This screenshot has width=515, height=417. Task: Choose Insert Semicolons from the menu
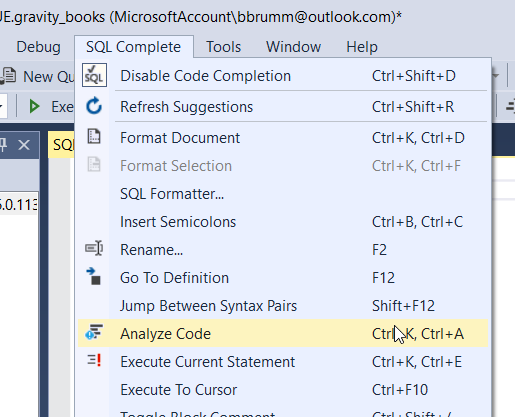pos(283,222)
